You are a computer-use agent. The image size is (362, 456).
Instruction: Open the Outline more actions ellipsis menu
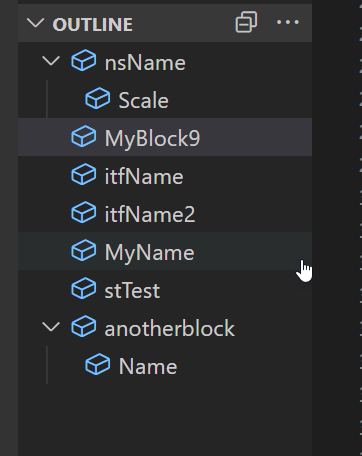pos(288,22)
